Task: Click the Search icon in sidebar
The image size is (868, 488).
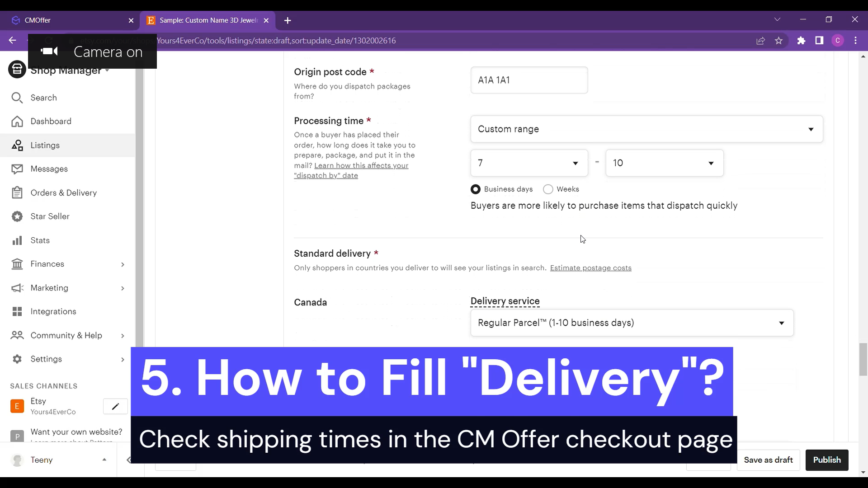Action: [x=17, y=98]
